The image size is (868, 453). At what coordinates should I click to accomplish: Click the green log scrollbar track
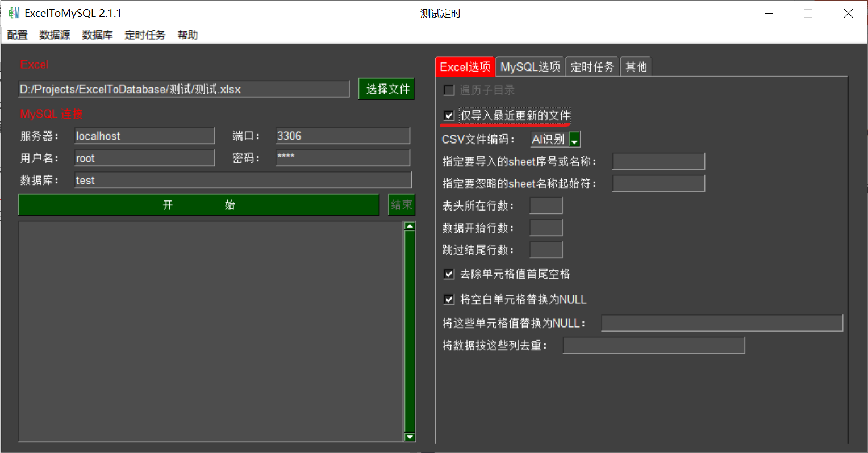[410, 332]
